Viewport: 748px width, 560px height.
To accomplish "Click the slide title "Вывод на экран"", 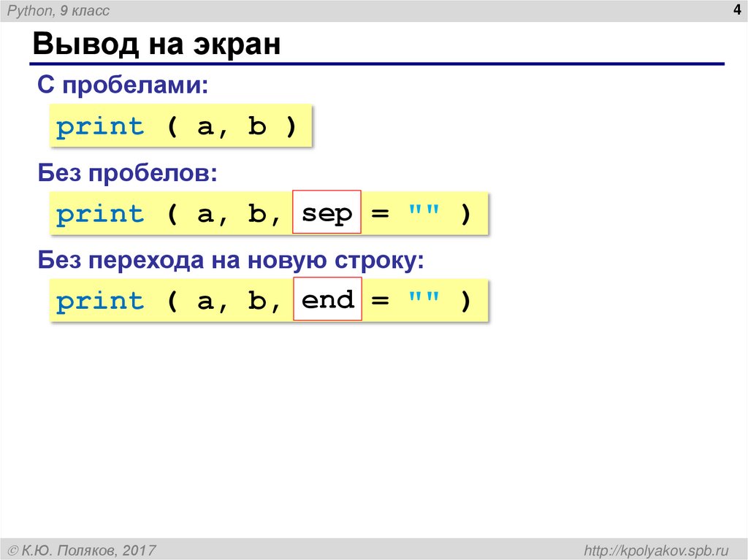I will click(157, 44).
